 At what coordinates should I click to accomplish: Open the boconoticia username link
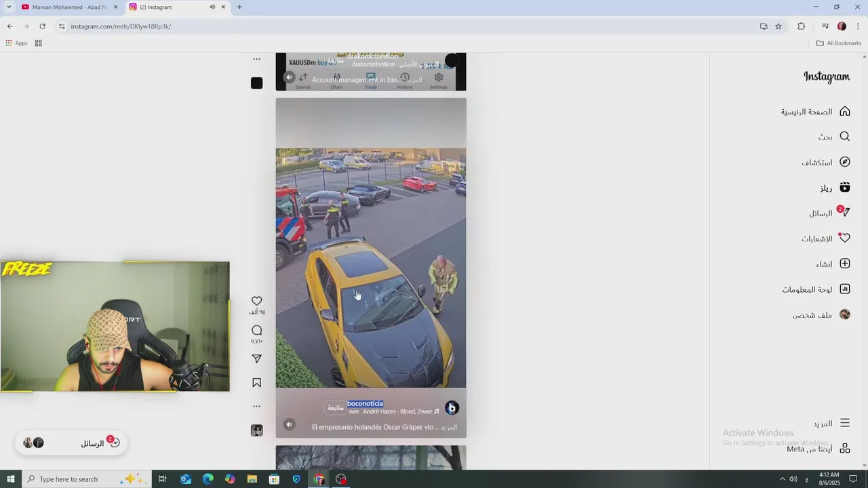(x=365, y=403)
